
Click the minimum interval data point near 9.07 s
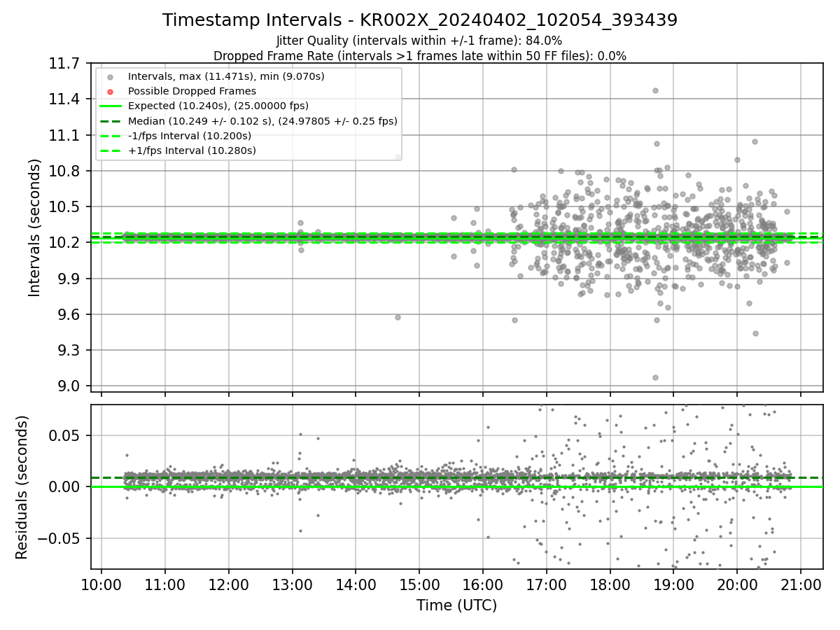click(655, 377)
